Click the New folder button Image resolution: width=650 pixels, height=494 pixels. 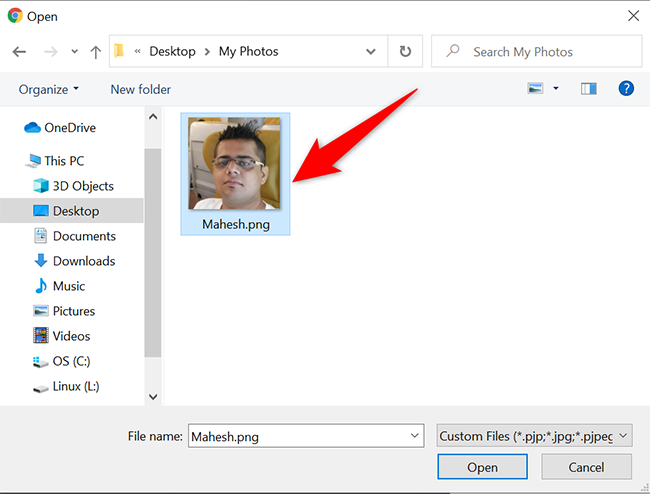click(x=140, y=89)
